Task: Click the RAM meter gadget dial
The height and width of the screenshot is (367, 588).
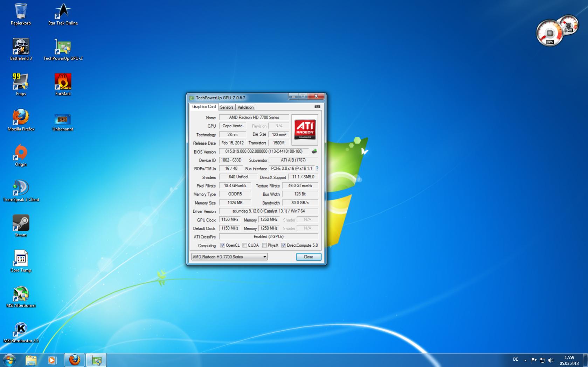Action: point(569,25)
